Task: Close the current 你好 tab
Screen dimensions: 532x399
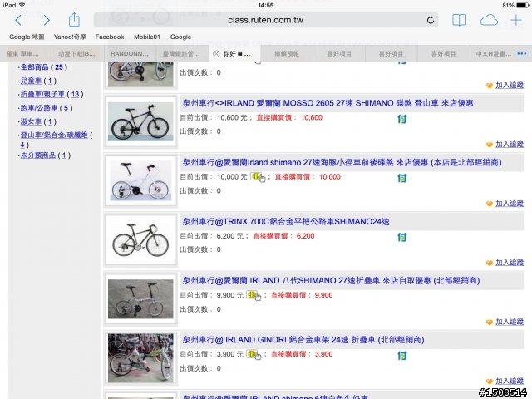Action: coord(216,53)
